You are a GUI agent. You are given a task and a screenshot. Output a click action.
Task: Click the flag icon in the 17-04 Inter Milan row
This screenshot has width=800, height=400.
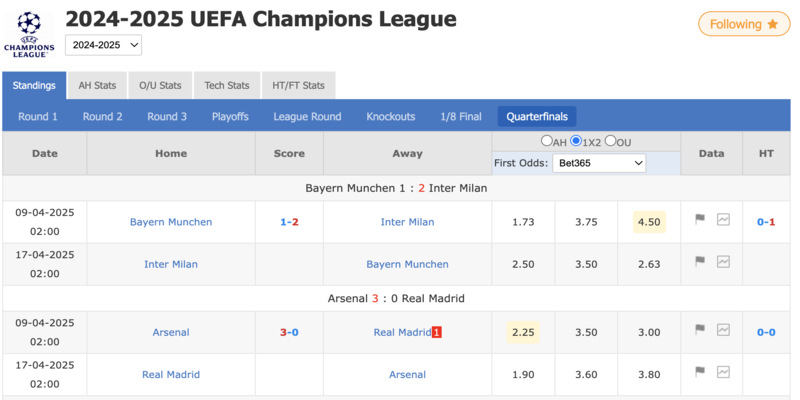(700, 262)
